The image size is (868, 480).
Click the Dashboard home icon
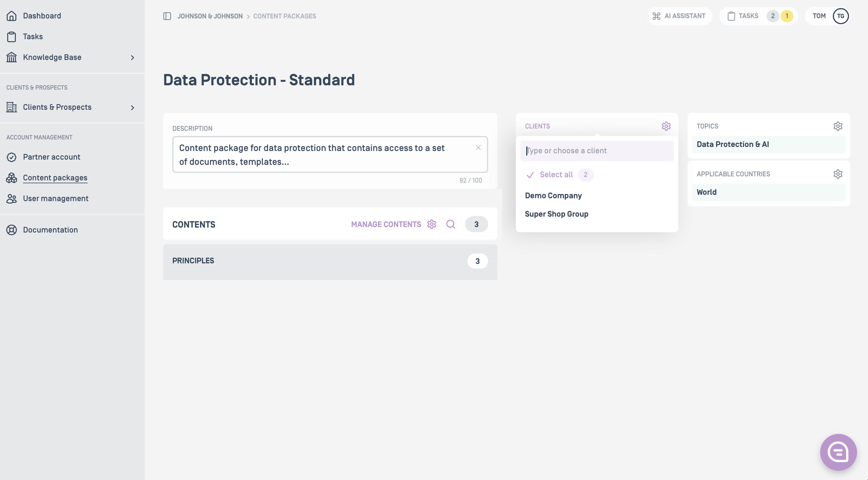tap(12, 16)
